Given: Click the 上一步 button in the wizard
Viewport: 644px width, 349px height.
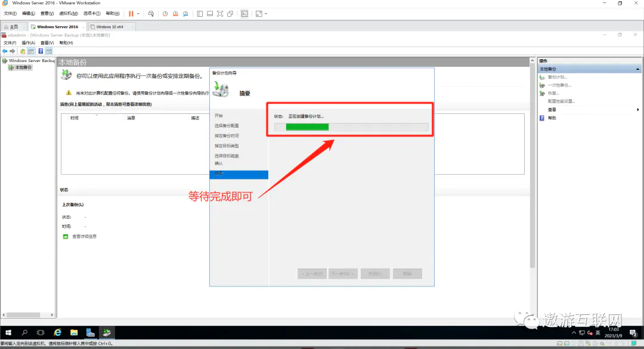Looking at the screenshot, I should pos(312,274).
